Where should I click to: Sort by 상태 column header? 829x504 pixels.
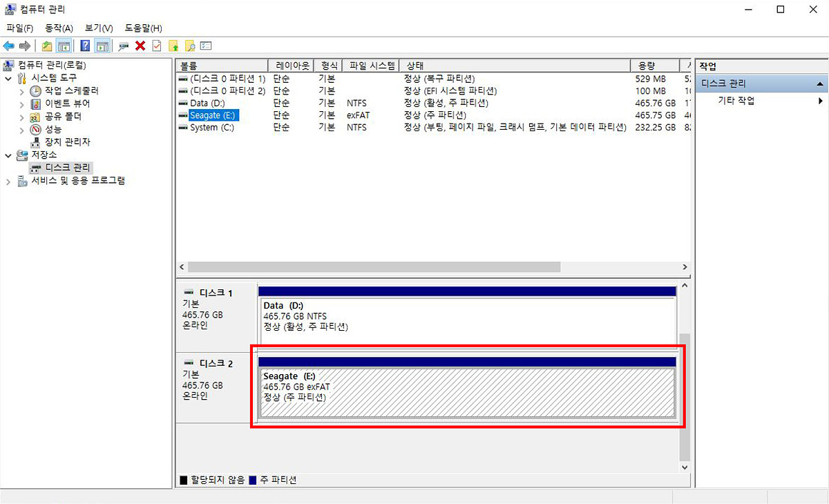515,66
